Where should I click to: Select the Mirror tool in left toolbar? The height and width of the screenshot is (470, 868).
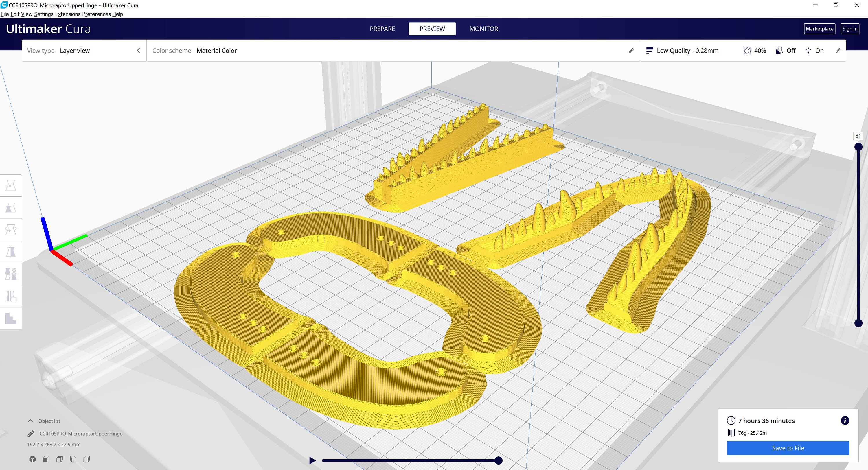click(11, 252)
